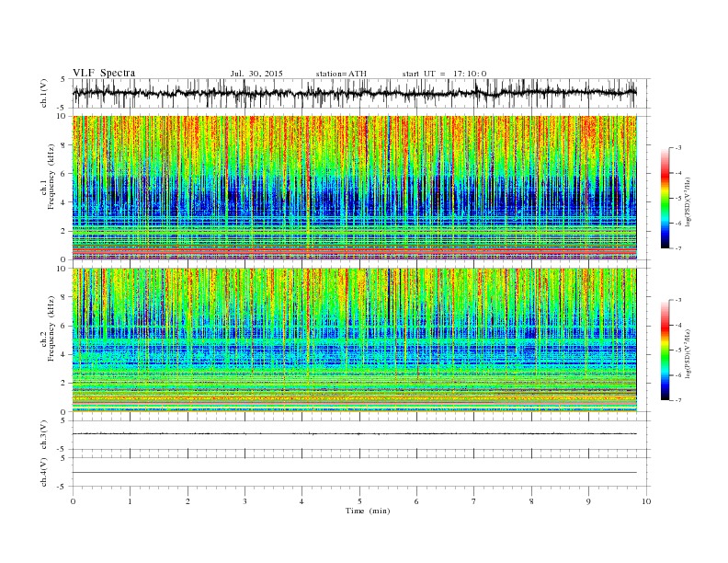Viewport: 728px width, 563px height.
Task: Select the date text "Jul. 30, 2015"
Action: 256,74
